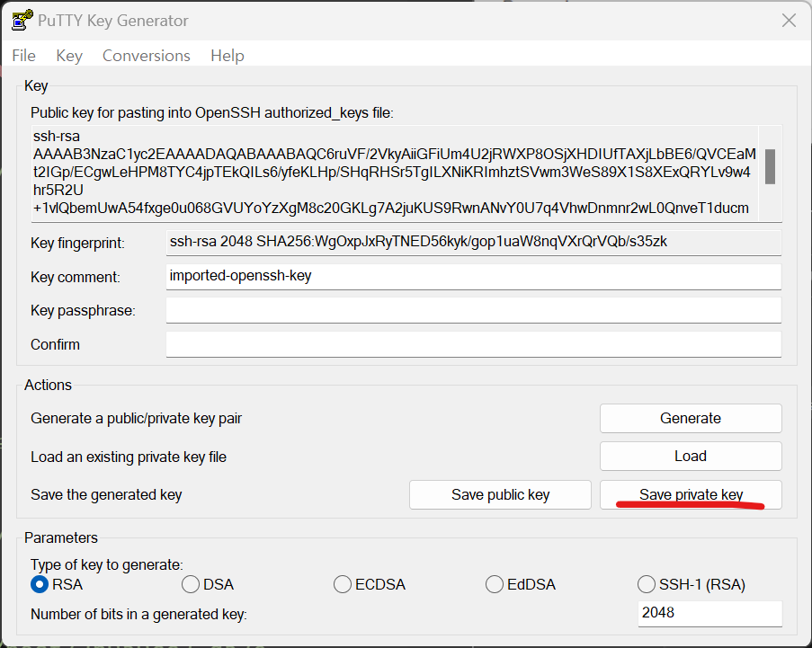
Task: Click the Generate button
Action: coord(691,418)
